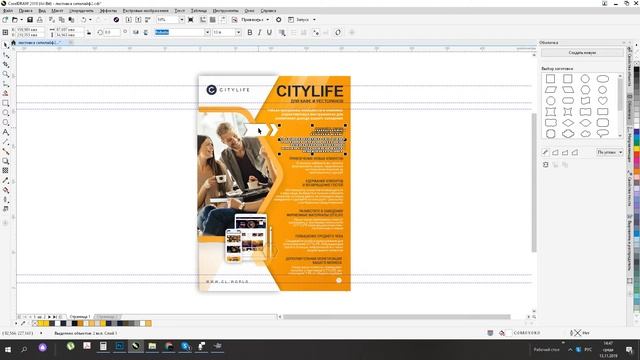Open the Правка menu
Viewport: 640px width, 360px height.
click(25, 11)
